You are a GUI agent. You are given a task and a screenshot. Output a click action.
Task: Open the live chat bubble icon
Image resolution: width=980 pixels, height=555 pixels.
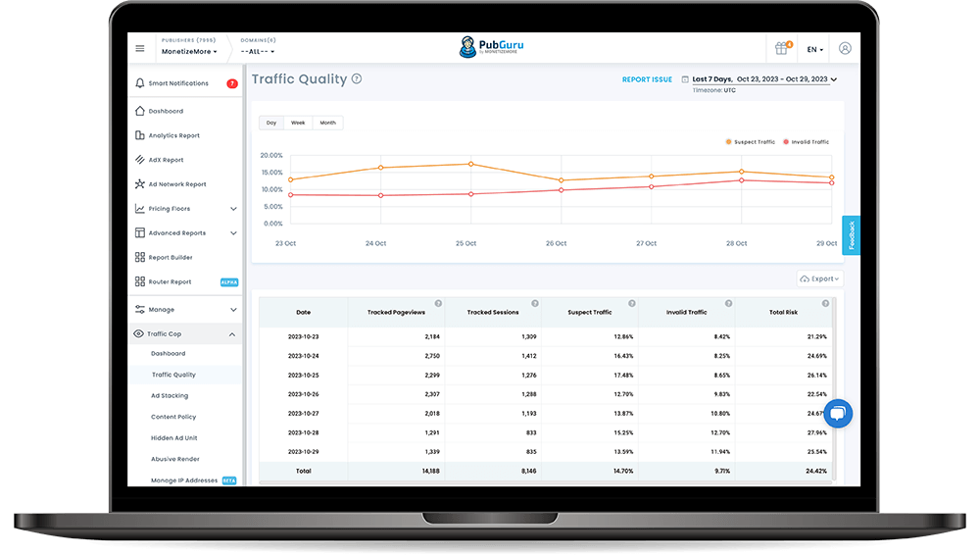(838, 414)
